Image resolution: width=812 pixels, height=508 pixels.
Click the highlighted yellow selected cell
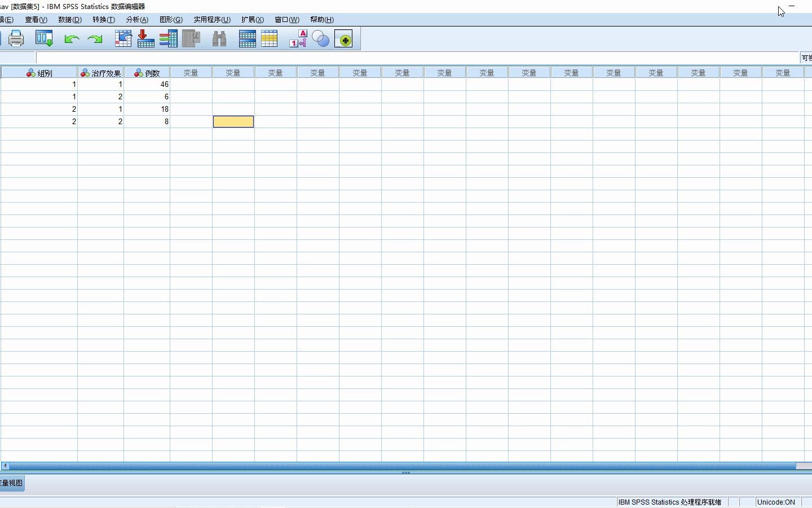(233, 121)
